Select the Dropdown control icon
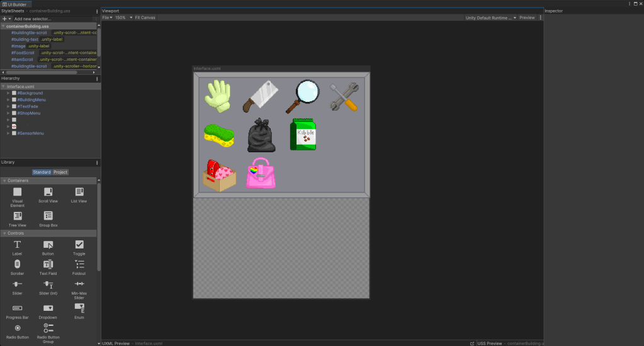The height and width of the screenshot is (346, 644). [48, 308]
